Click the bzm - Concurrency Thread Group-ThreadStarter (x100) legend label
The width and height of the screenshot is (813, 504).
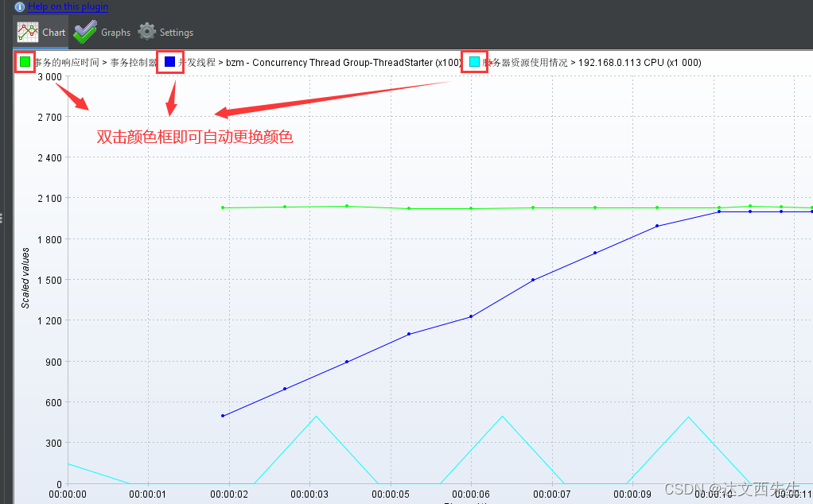pos(343,63)
